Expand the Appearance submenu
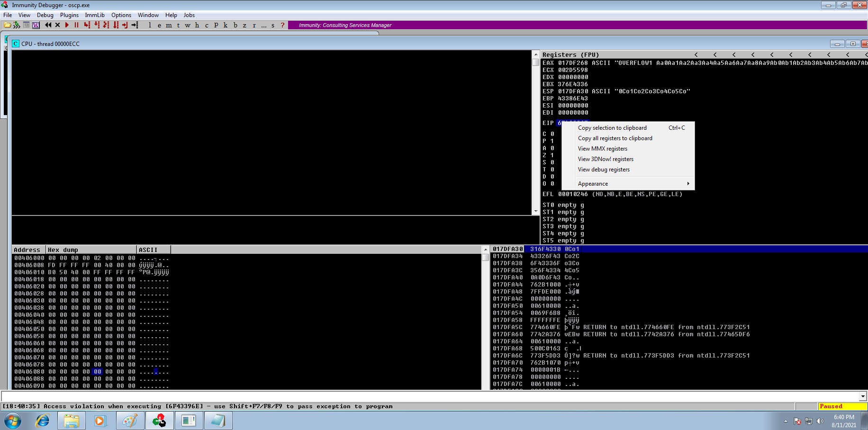This screenshot has height=430, width=868. click(628, 184)
